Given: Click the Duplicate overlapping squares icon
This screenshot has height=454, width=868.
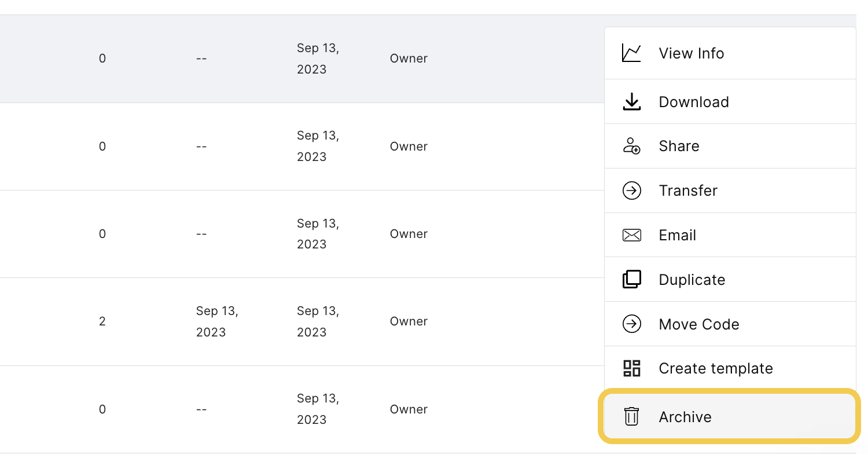Looking at the screenshot, I should tap(631, 280).
